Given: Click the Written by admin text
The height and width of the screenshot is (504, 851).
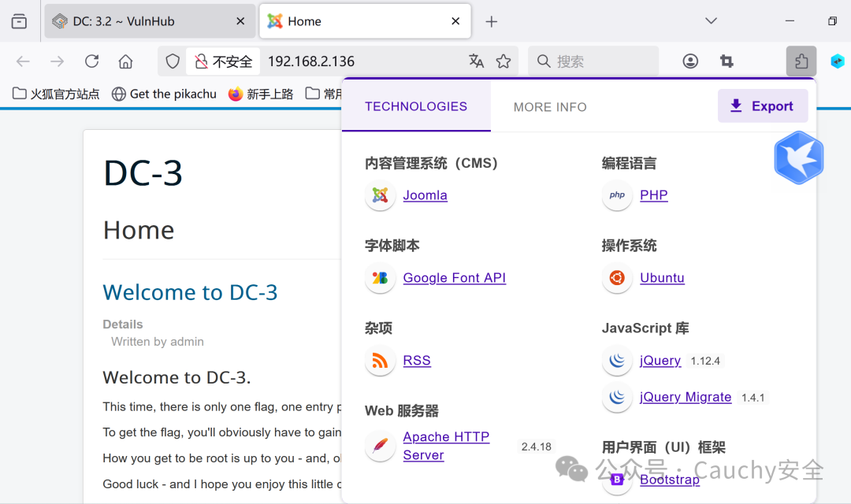Looking at the screenshot, I should pos(158,342).
